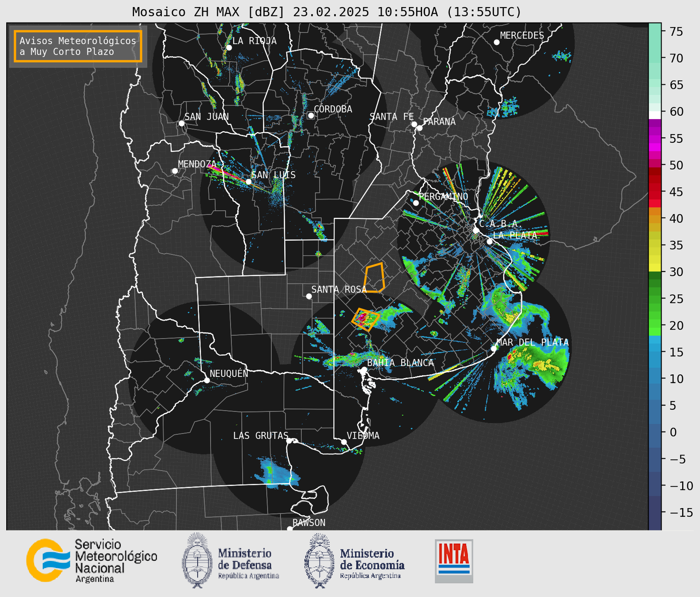Viewport: 700px width, 597px height.
Task: Click the 25 value on the dBZ scale
Action: tap(676, 298)
